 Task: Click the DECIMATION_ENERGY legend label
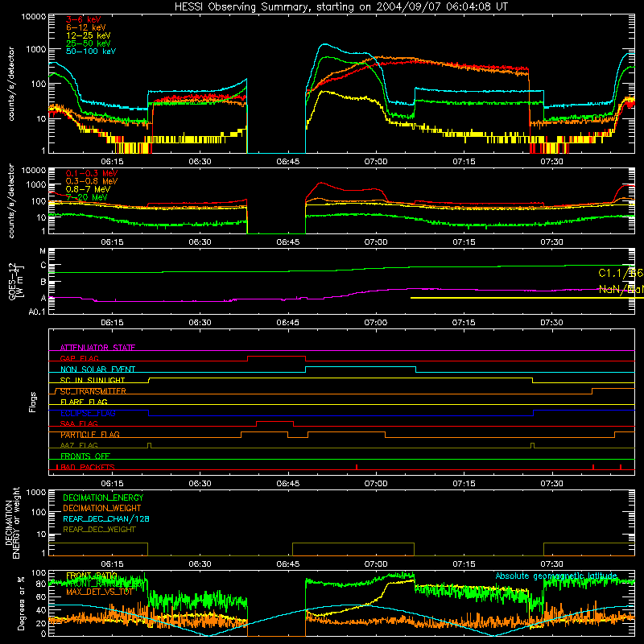click(x=103, y=497)
